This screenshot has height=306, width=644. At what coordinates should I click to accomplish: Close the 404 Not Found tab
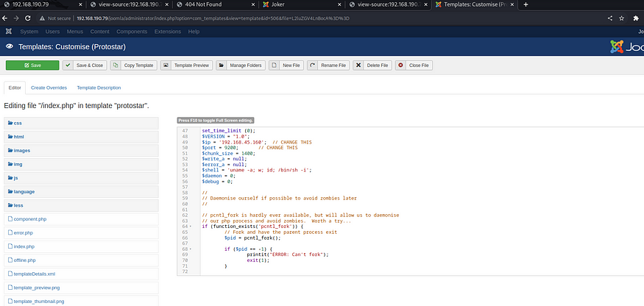click(254, 4)
